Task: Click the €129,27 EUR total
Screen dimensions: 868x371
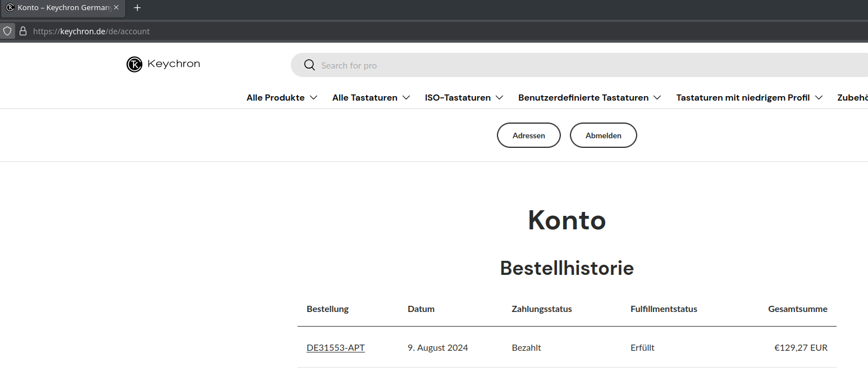Action: tap(801, 348)
